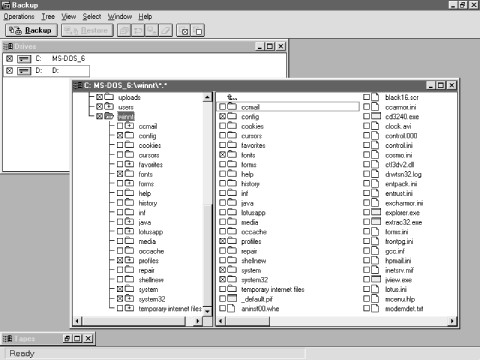Expand the system32 folder in the tree
This screenshot has height=360, width=481.
tap(129, 299)
